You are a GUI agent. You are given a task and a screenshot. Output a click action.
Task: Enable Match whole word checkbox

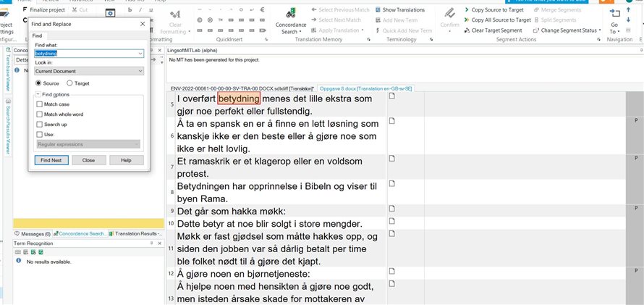coord(39,114)
